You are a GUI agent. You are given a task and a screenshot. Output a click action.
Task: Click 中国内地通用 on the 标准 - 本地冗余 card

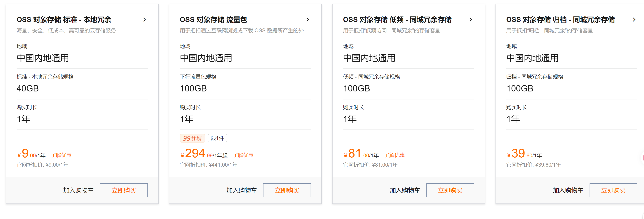click(x=43, y=58)
